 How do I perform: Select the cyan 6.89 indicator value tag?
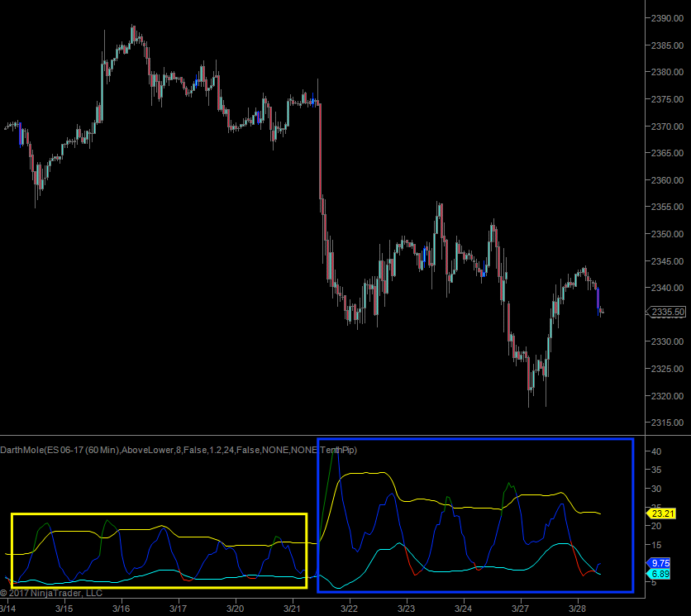[661, 573]
